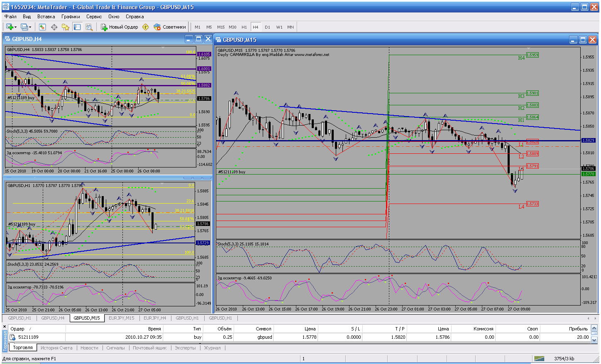Click the profit value 20.00
This screenshot has height=364, width=601.
[x=582, y=337]
